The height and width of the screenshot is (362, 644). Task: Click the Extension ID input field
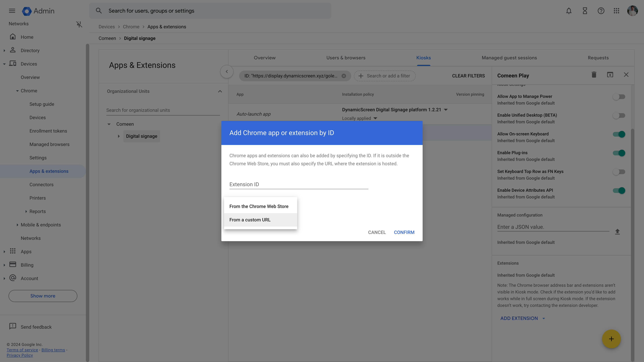click(x=299, y=184)
